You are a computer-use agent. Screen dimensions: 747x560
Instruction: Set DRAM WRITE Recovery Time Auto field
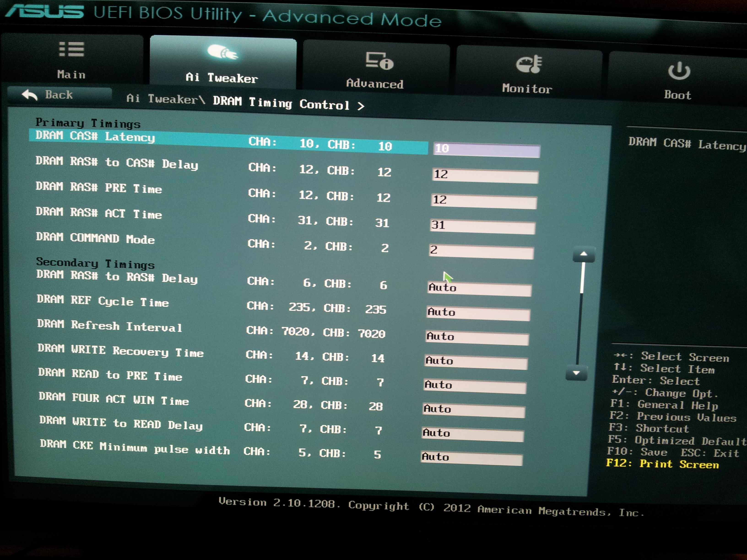pyautogui.click(x=476, y=362)
